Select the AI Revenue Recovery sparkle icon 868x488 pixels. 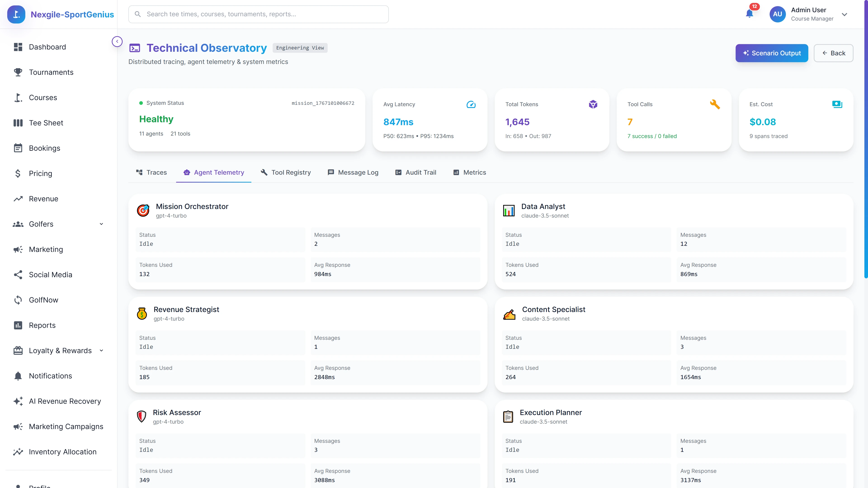point(18,401)
